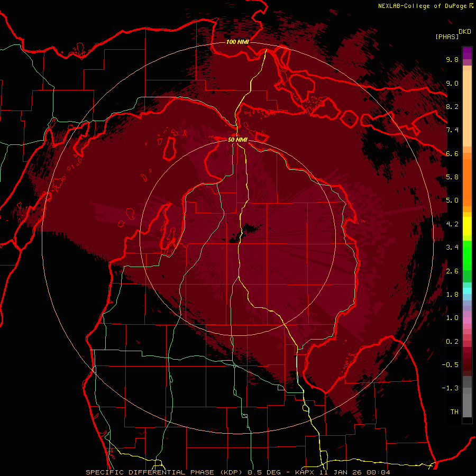This screenshot has width=476, height=476.
Task: Click the KAPX station identifier
Action: tap(305, 472)
